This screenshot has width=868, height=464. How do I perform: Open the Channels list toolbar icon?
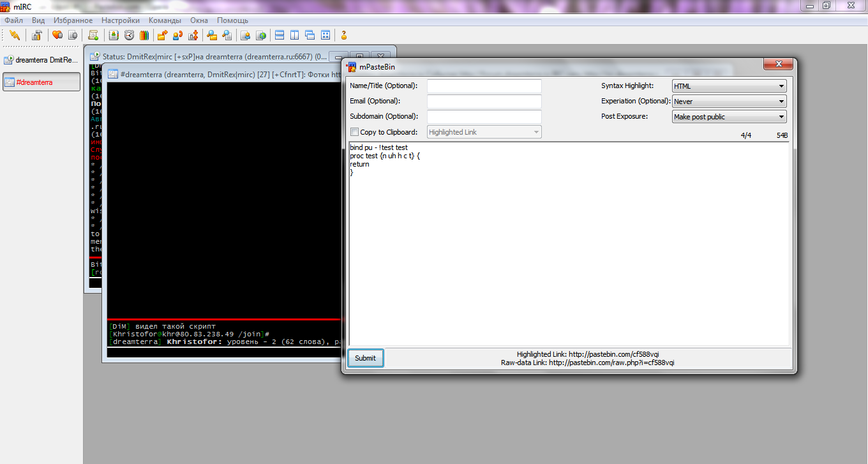click(x=72, y=35)
